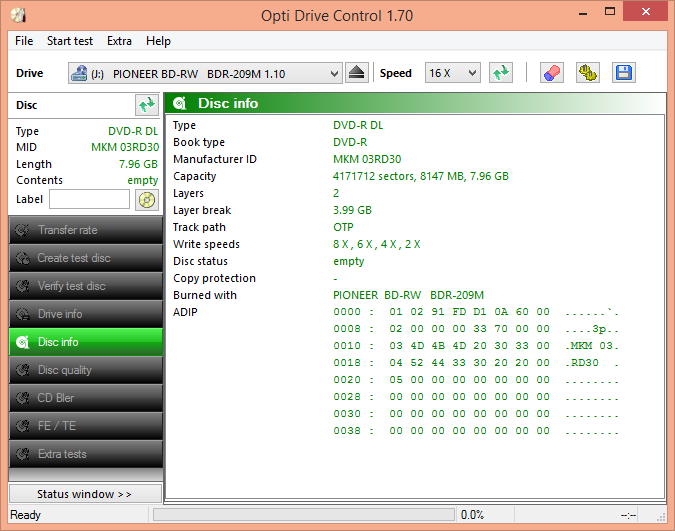Viewport: 675px width, 531px height.
Task: Show the Drive info panel
Action: (x=86, y=314)
